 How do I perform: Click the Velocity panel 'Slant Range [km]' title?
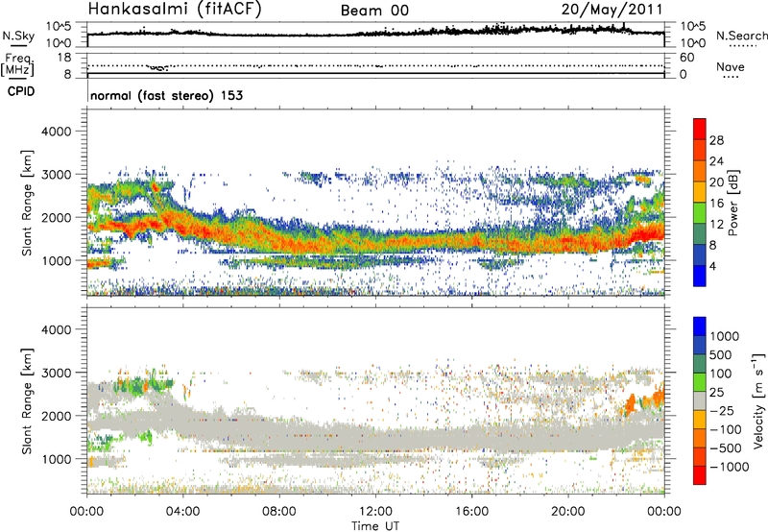27,400
